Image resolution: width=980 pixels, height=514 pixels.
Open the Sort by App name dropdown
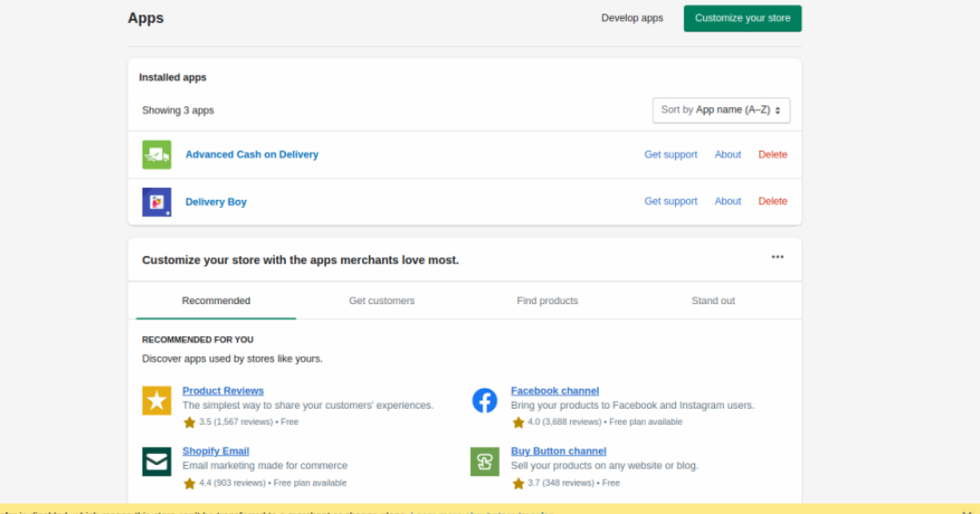coord(721,110)
